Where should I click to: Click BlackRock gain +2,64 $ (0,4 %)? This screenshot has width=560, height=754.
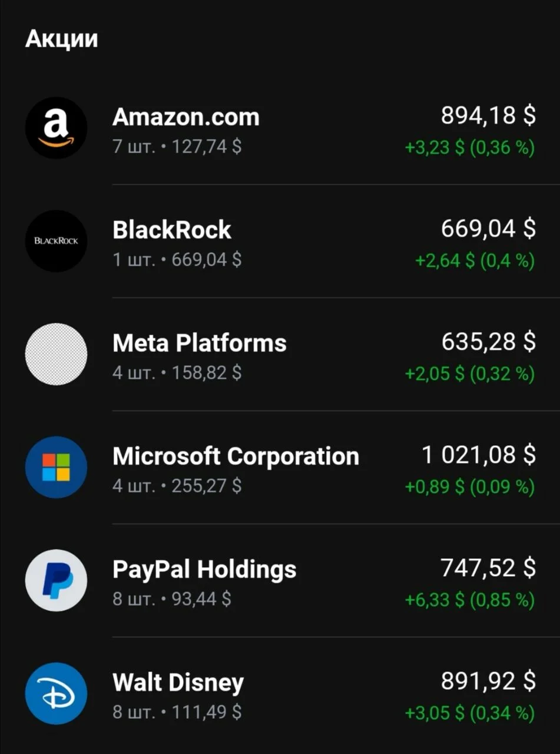tap(475, 261)
